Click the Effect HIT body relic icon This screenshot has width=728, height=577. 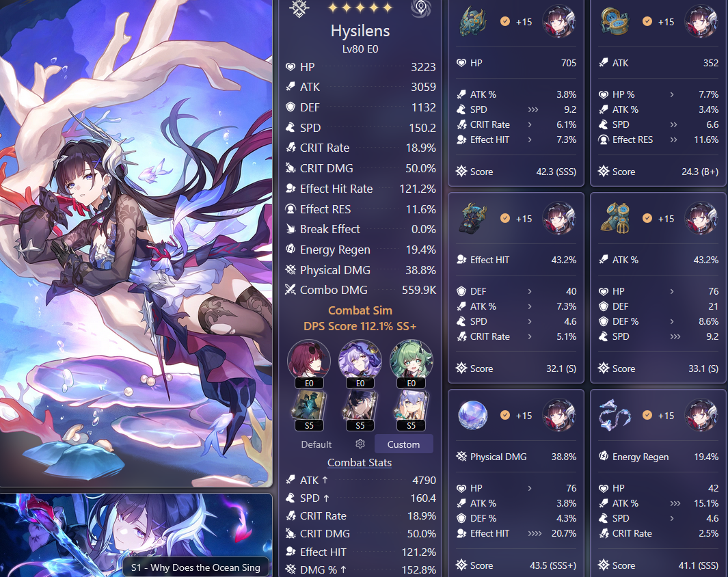472,218
